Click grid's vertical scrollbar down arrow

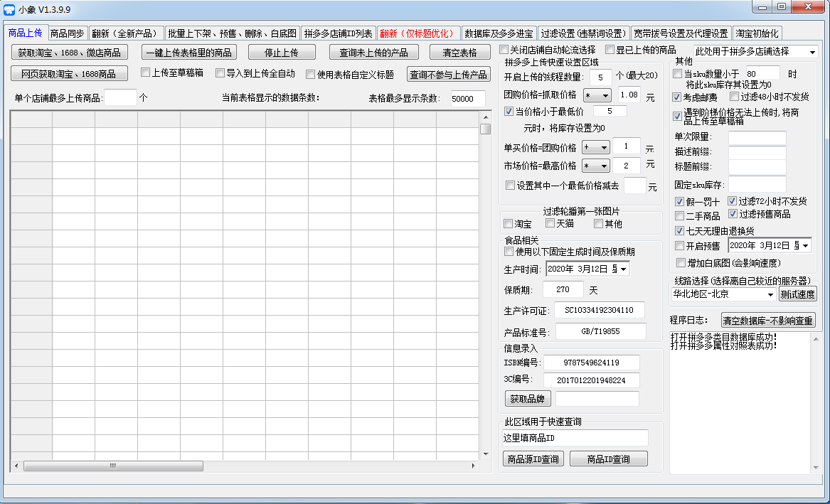point(485,454)
